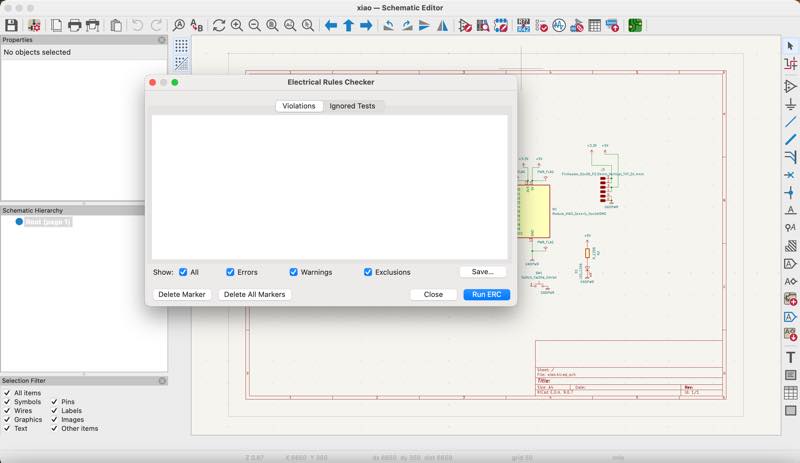Viewport: 800px width, 463px height.
Task: Activate Add Power Symbol tool
Action: coord(790,104)
